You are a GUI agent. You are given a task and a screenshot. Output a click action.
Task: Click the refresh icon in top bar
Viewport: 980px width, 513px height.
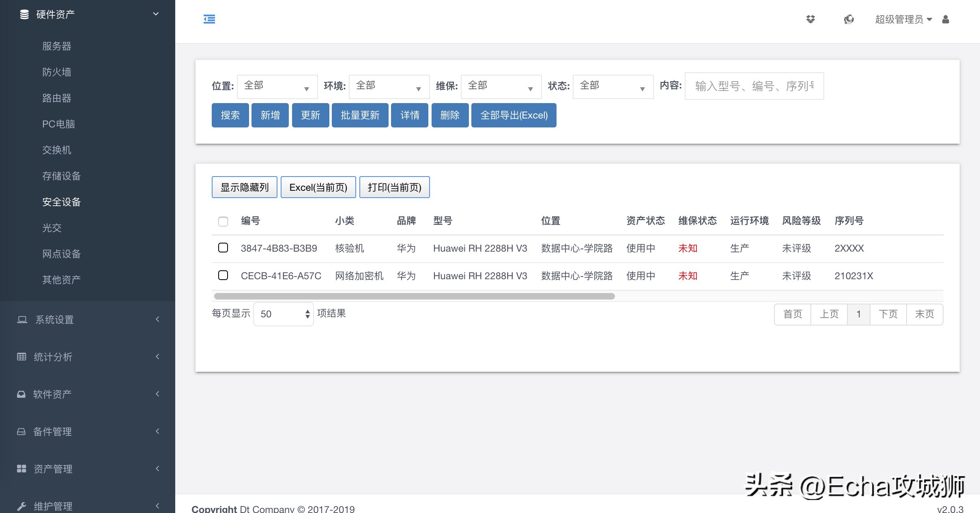tap(849, 19)
